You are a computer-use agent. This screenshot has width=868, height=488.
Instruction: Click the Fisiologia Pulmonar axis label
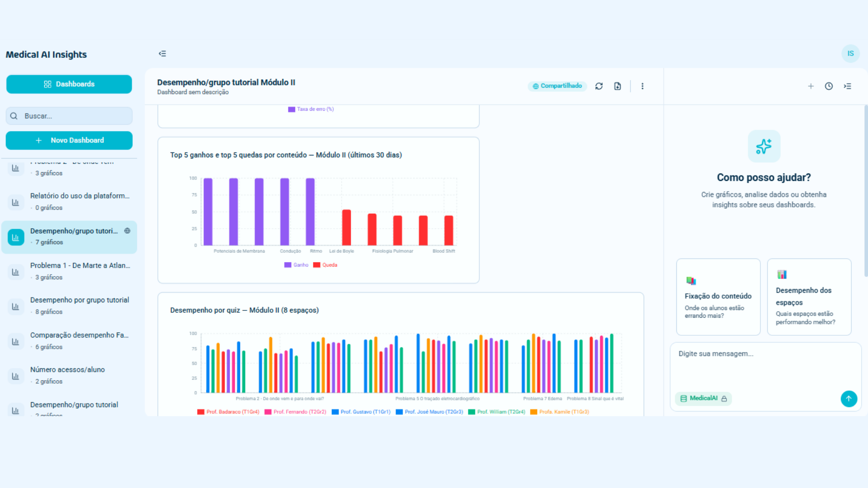point(392,251)
